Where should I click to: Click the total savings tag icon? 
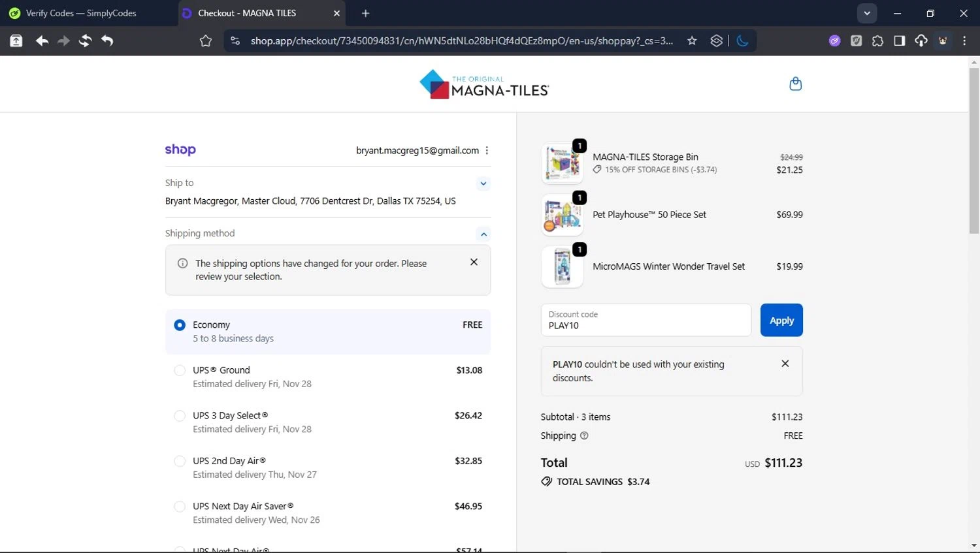tap(546, 482)
